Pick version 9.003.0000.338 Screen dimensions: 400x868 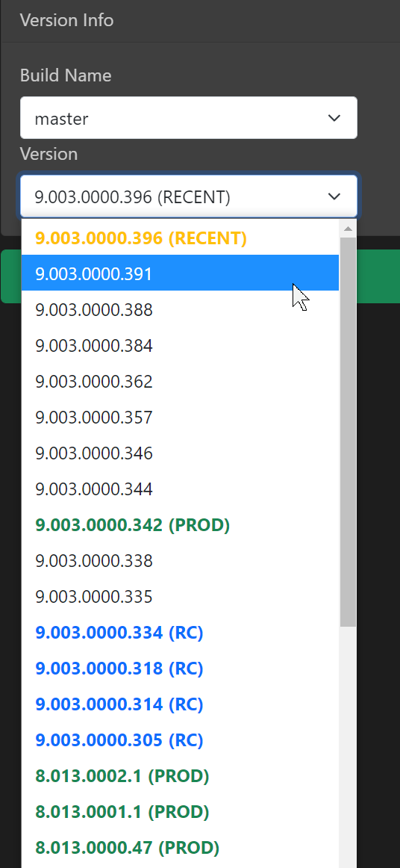181,561
